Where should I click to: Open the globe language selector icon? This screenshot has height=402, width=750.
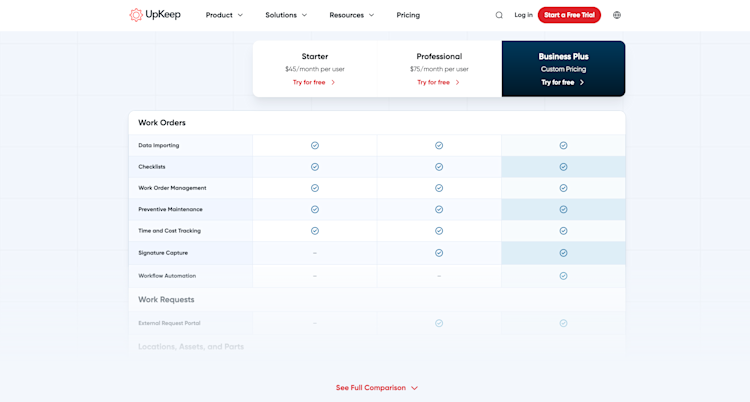(x=617, y=15)
